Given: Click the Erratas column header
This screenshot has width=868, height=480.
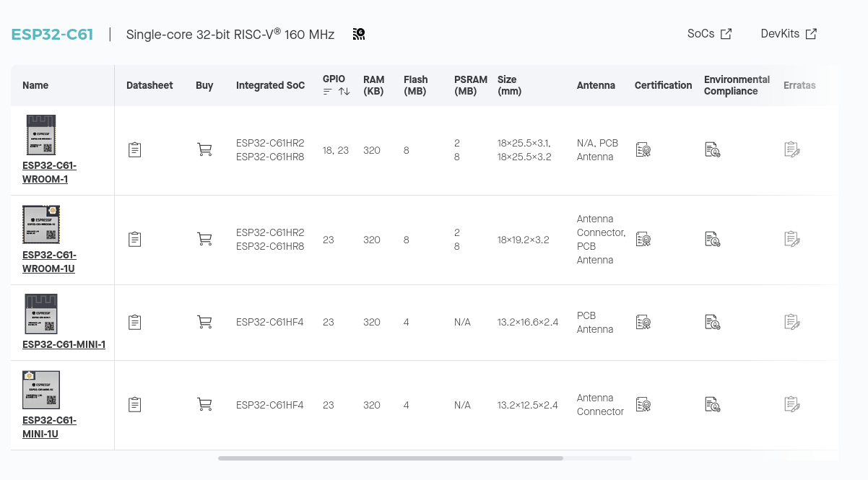Looking at the screenshot, I should pyautogui.click(x=799, y=85).
